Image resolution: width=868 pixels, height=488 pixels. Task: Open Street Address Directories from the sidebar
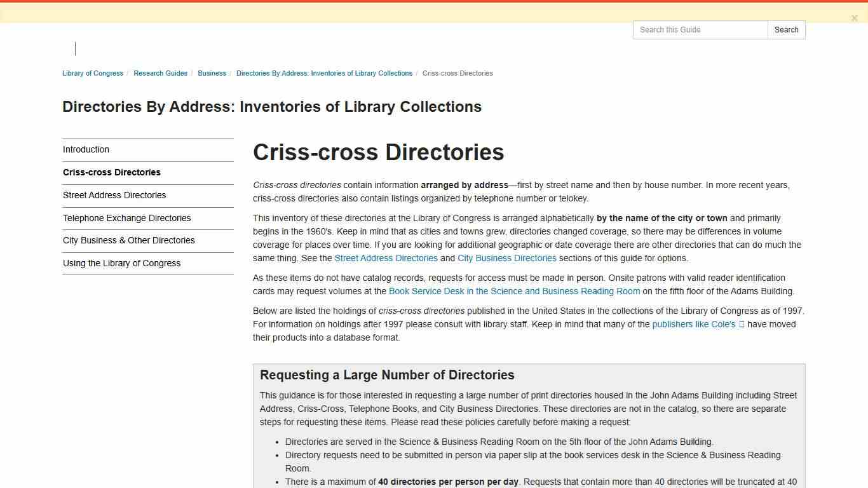click(x=114, y=195)
